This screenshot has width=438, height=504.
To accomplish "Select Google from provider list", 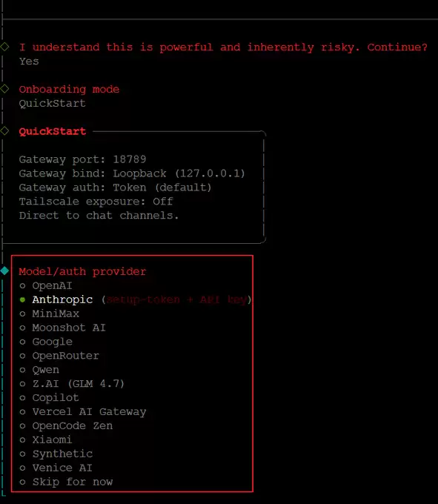I will pyautogui.click(x=46, y=342).
